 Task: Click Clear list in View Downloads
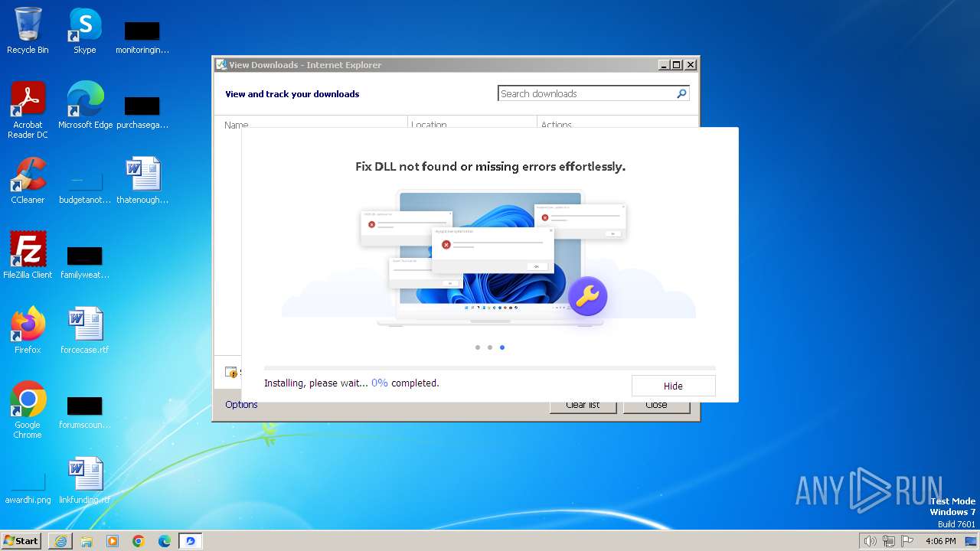(583, 405)
